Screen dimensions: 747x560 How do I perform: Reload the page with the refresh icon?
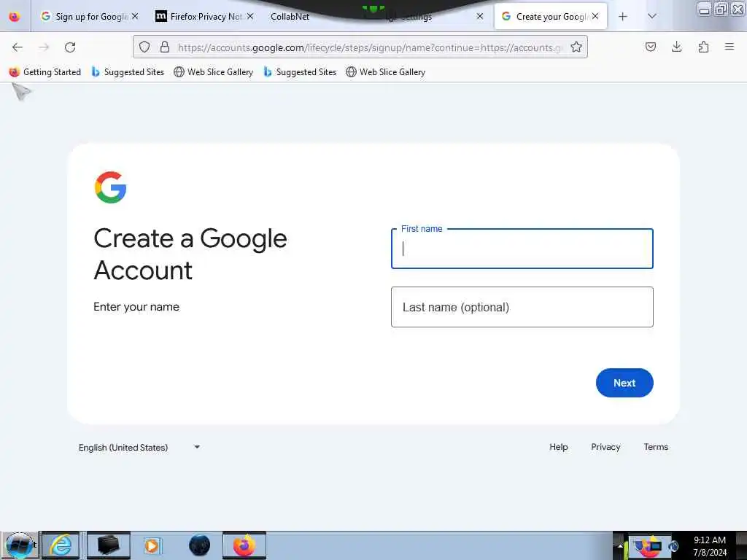(70, 47)
